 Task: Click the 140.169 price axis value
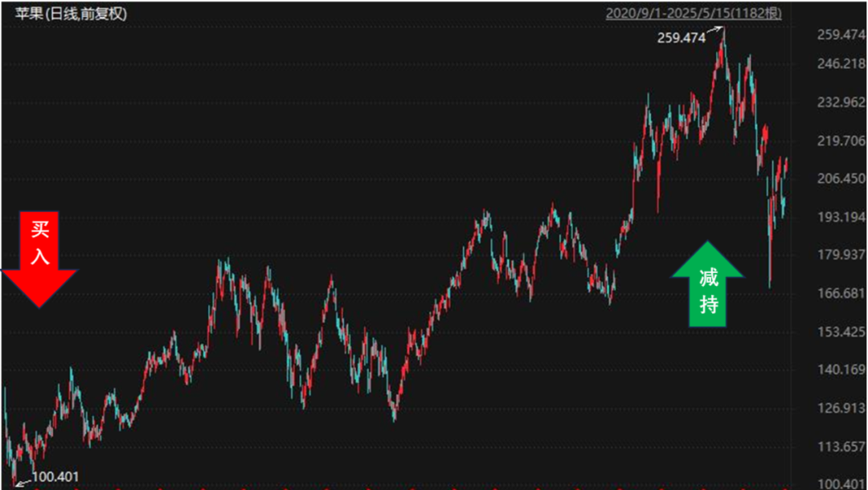pos(841,370)
